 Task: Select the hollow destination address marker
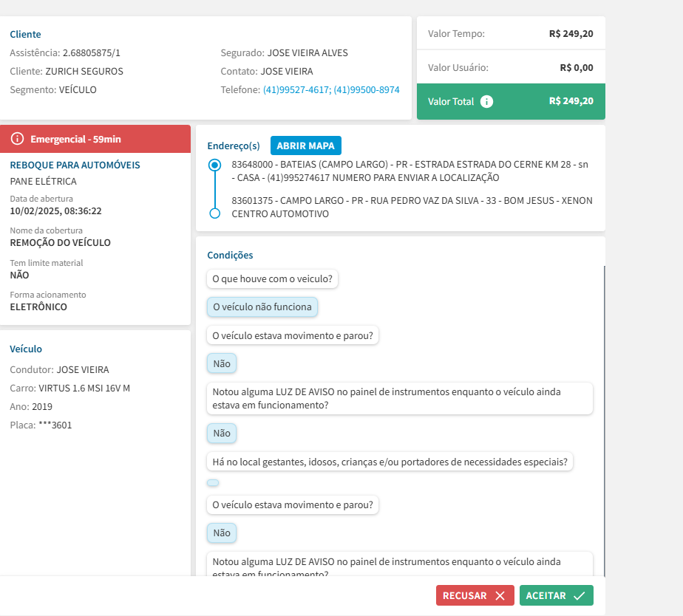tap(215, 213)
